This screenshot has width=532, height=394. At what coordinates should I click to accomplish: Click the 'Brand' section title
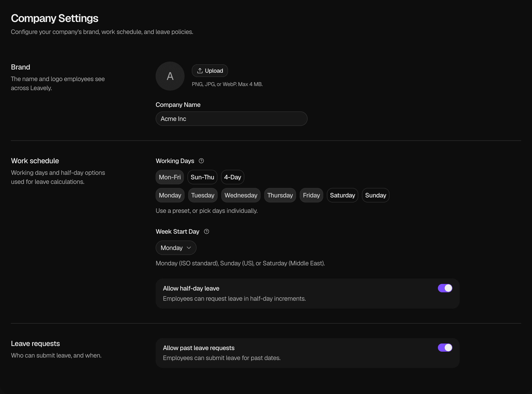(21, 67)
